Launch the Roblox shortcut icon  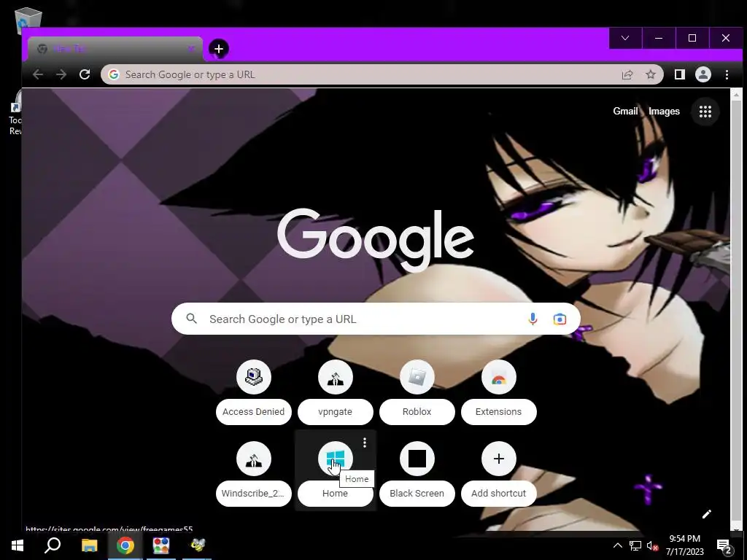[417, 377]
